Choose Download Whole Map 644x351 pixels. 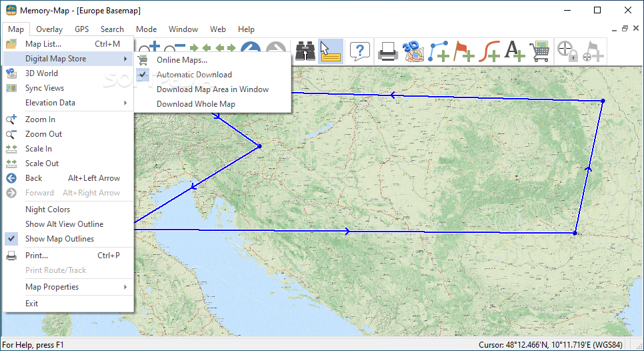(x=213, y=104)
